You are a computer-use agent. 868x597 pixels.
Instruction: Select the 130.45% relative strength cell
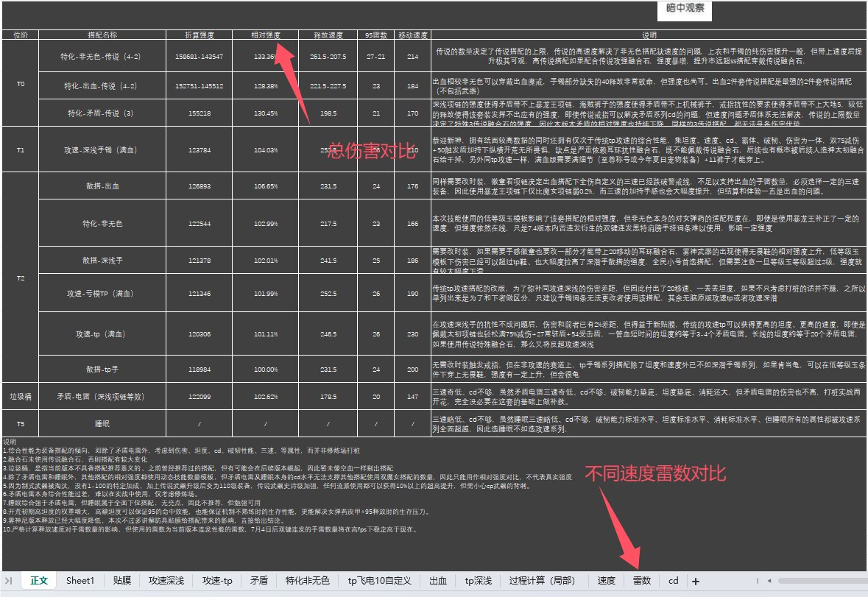(x=266, y=113)
